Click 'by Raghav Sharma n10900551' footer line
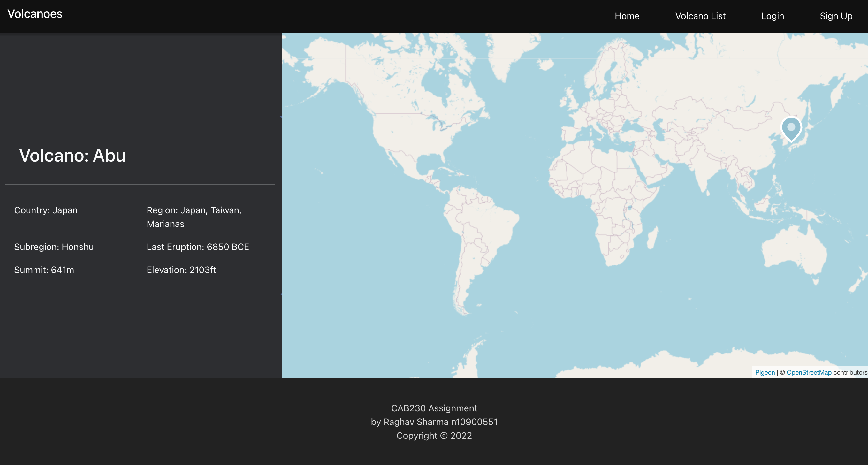 [434, 422]
